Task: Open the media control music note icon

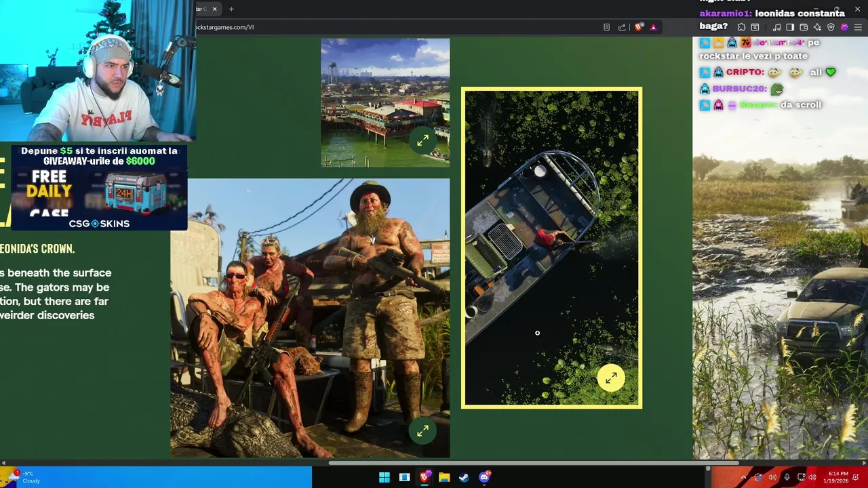Action: pos(776,27)
